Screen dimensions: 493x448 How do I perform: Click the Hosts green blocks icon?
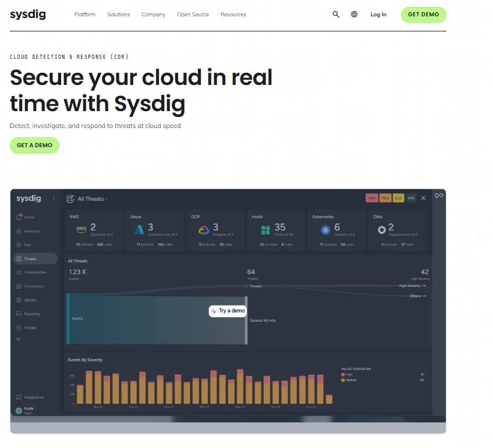tap(265, 230)
